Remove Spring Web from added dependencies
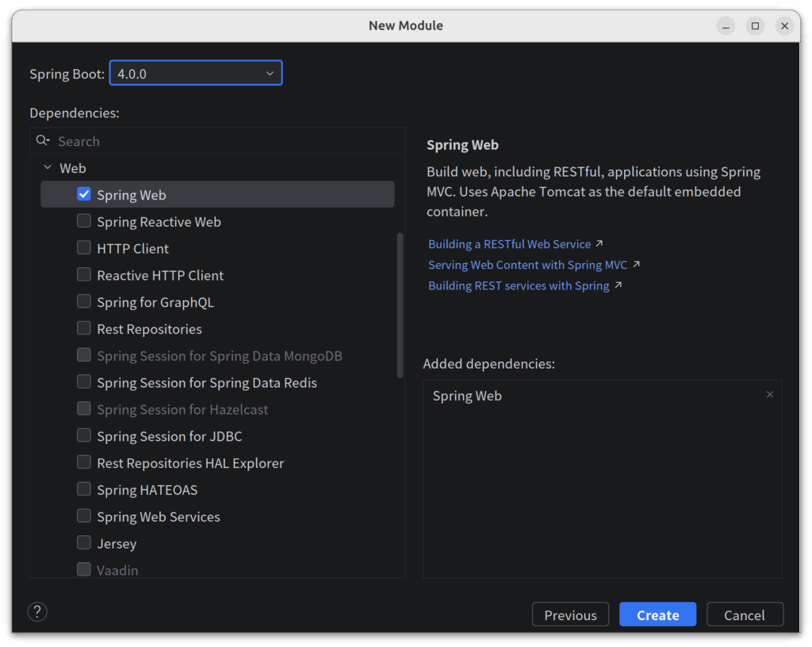The image size is (812, 647). [769, 395]
